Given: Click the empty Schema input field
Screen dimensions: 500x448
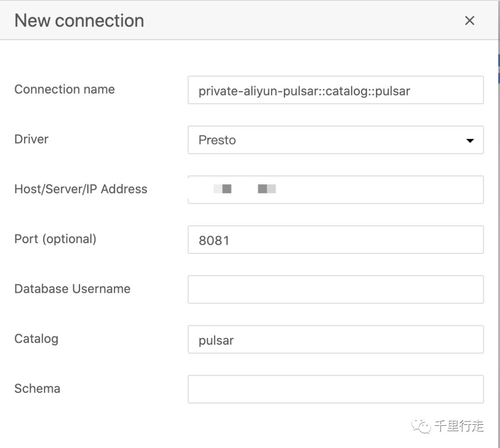Looking at the screenshot, I should (x=336, y=389).
